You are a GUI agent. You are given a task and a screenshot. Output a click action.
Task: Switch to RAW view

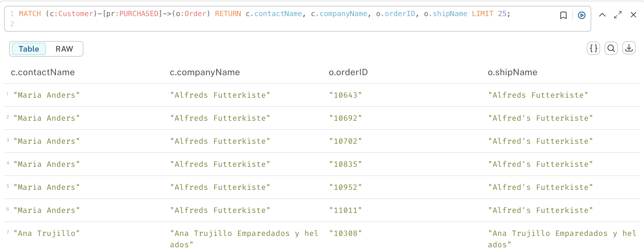coord(64,49)
